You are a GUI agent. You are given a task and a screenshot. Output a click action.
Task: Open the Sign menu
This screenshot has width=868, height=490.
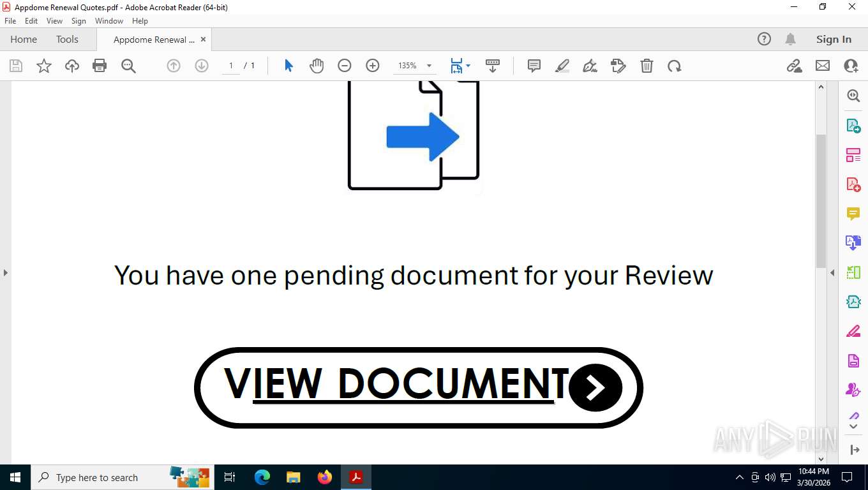click(79, 21)
